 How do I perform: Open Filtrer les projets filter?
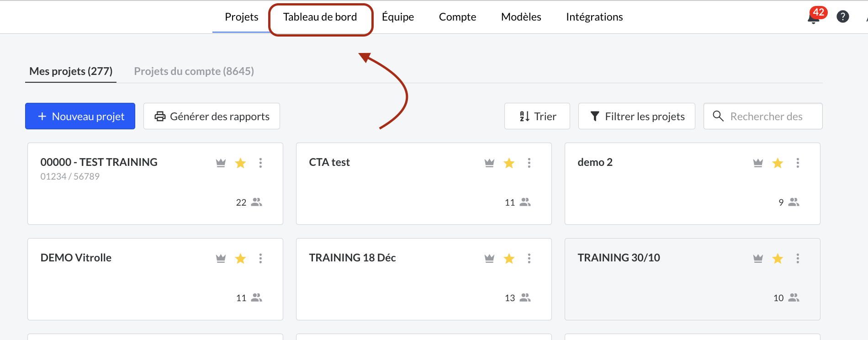636,116
